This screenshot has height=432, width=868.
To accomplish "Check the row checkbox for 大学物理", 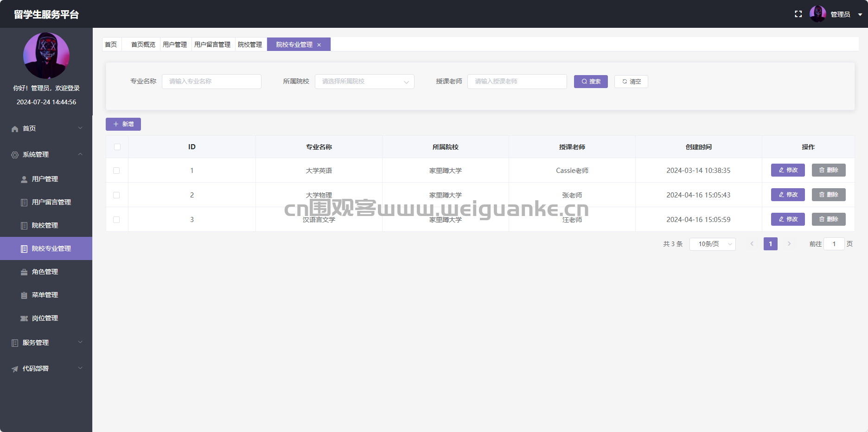I will click(x=116, y=195).
